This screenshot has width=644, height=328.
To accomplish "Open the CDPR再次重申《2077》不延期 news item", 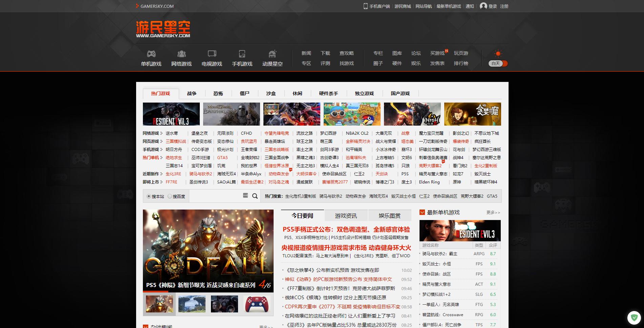I will 342,307.
